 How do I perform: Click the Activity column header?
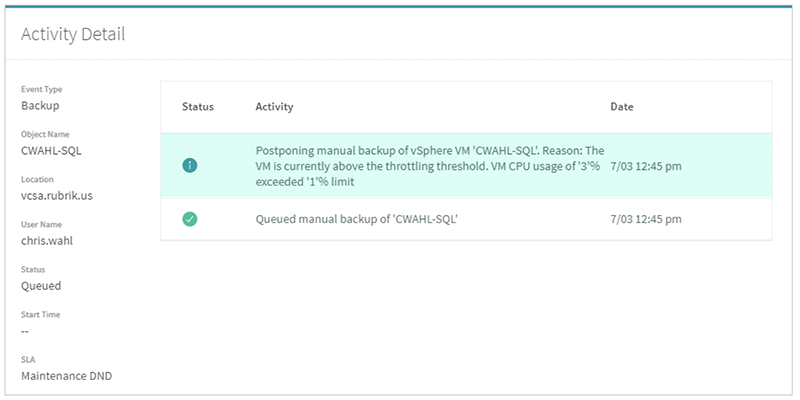tap(274, 107)
